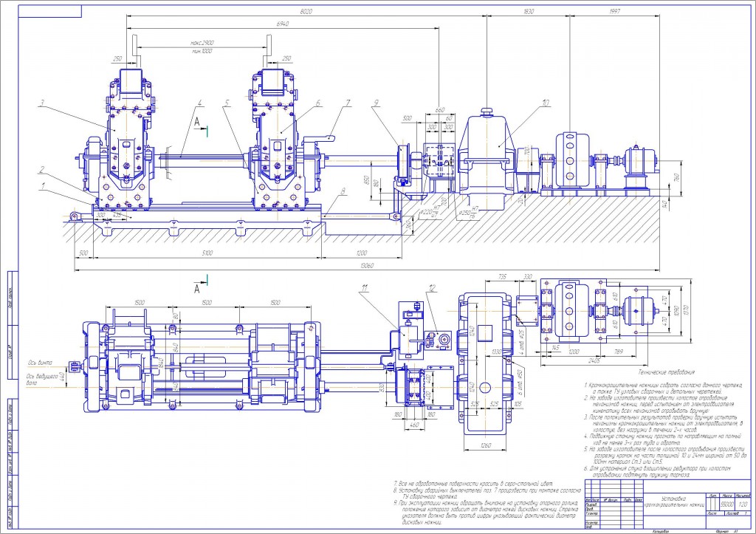Select the 'Копировал' label below the frame

click(661, 531)
